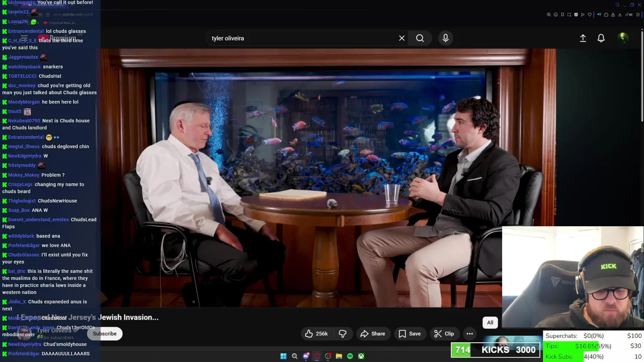Image resolution: width=644 pixels, height=362 pixels.
Task: Start the browser snapshot selection tool
Action: 569,15
